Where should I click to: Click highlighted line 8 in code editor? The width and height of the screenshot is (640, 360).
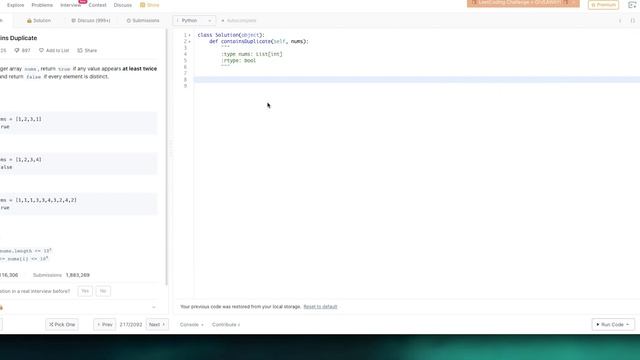pos(416,80)
